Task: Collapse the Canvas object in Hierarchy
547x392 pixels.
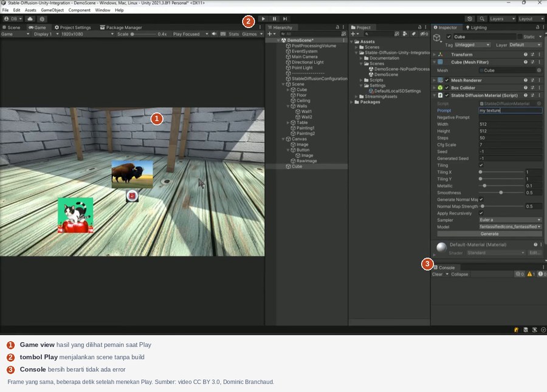Action: pos(283,139)
